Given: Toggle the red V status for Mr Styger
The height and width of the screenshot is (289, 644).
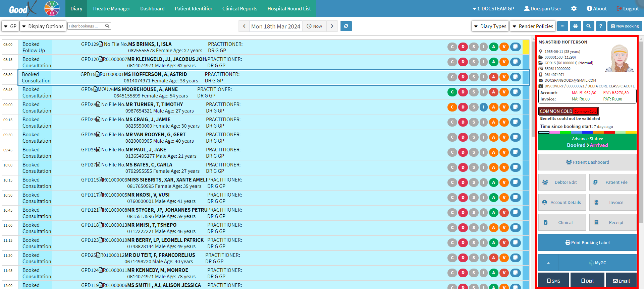Looking at the screenshot, I should [x=504, y=213].
